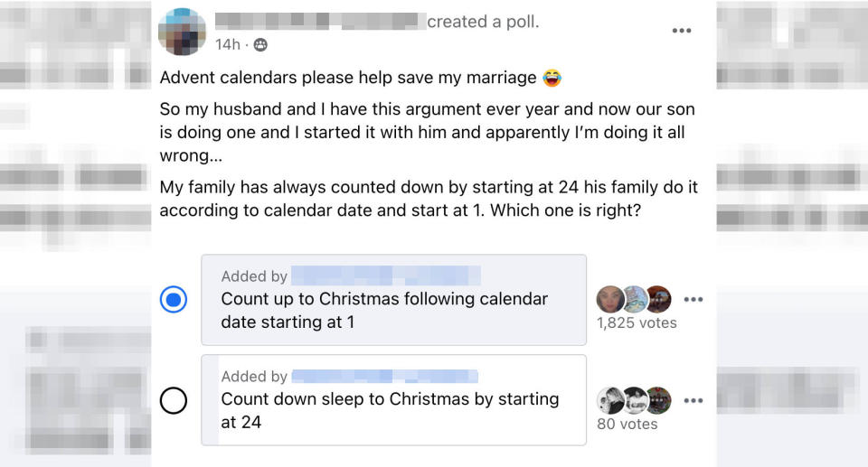Screen dimensions: 868x467
Task: View the 80 votes list
Action: tap(627, 424)
